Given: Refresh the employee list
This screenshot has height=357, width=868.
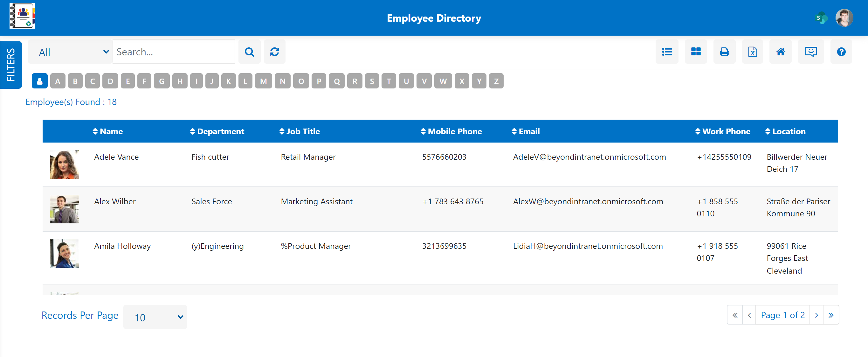Looking at the screenshot, I should pyautogui.click(x=275, y=52).
